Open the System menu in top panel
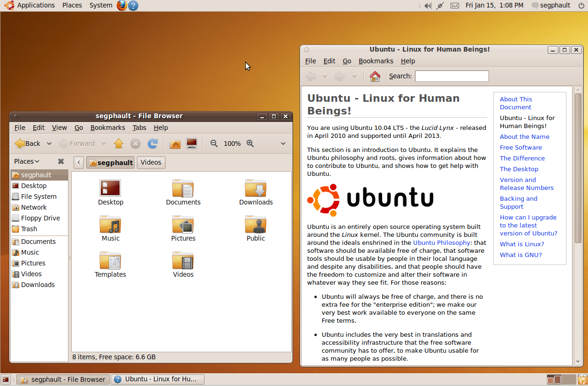Viewport: 588px width, 386px height. tap(101, 5)
